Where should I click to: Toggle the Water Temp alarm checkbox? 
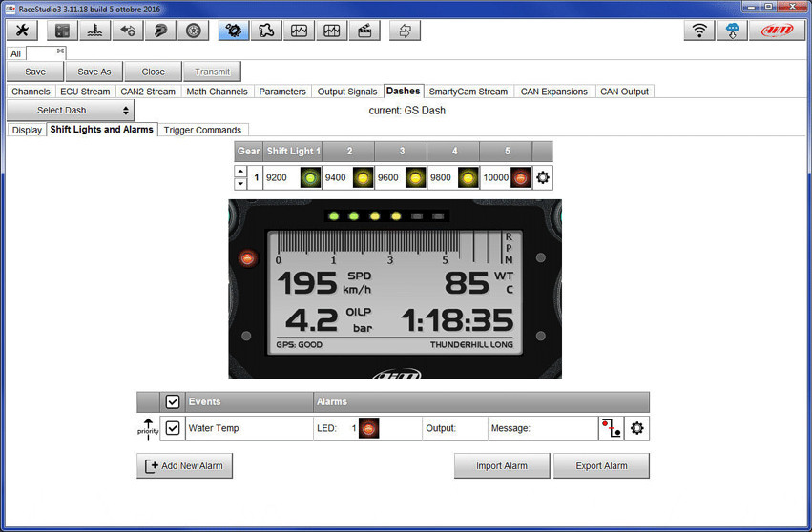(x=173, y=428)
